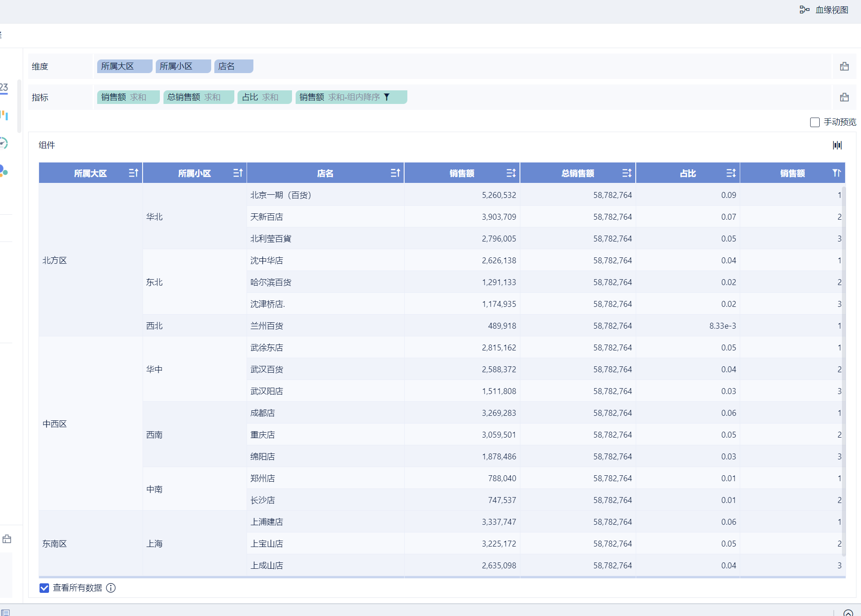Sort by 所属小区 column icon
Image resolution: width=861 pixels, height=616 pixels.
[238, 173]
